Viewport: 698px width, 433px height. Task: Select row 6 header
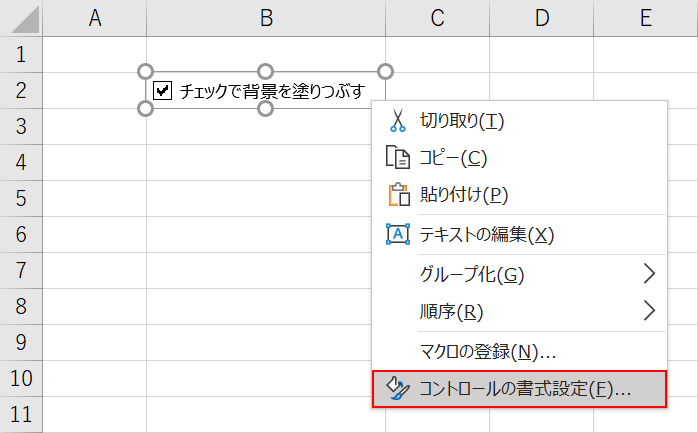pos(21,235)
